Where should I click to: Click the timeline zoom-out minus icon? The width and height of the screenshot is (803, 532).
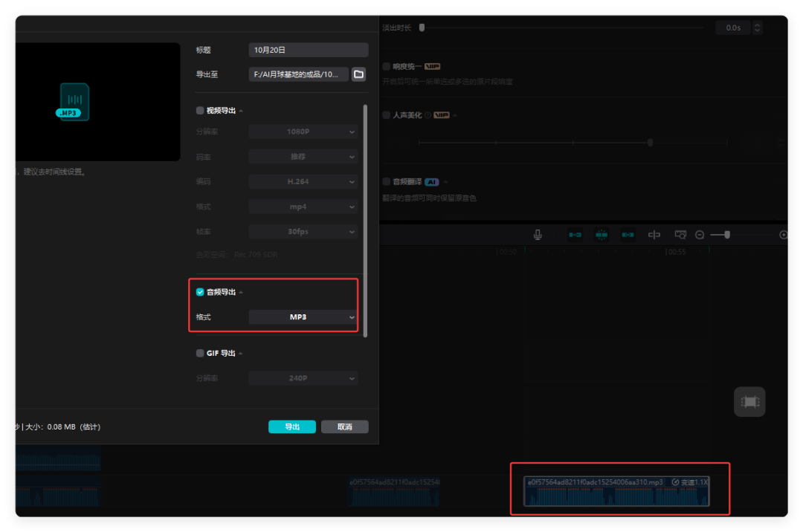(700, 235)
